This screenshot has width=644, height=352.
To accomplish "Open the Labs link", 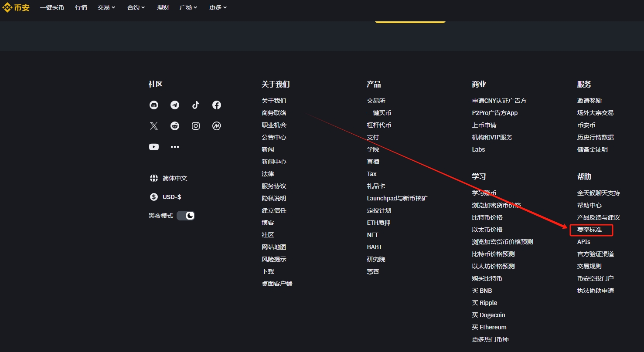I will pyautogui.click(x=479, y=149).
